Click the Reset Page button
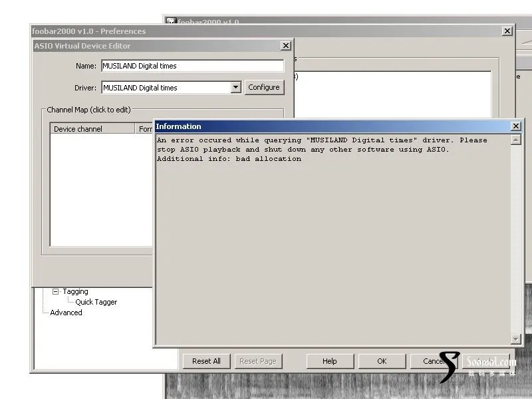Viewport: 532px width, 399px height. coord(258,361)
